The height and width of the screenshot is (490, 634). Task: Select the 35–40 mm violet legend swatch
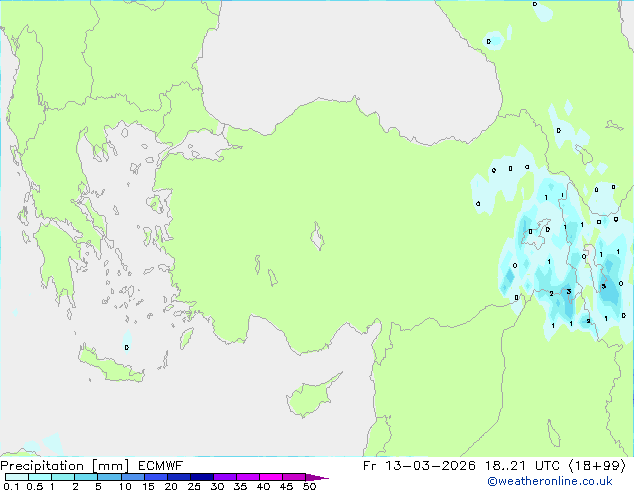247,477
